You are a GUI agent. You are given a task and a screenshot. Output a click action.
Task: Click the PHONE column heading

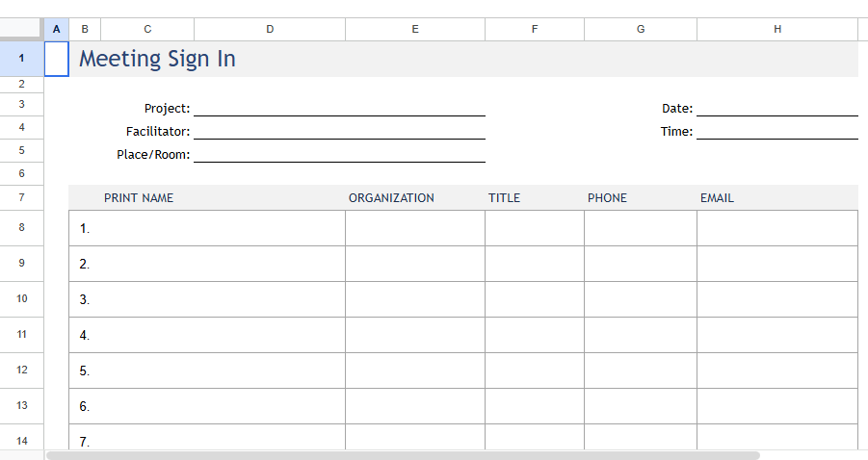click(607, 198)
